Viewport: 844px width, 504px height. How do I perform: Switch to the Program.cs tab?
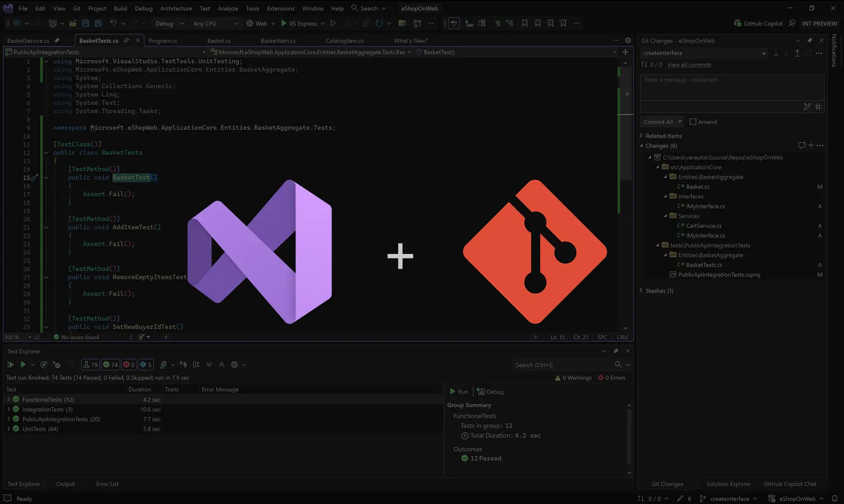(x=163, y=41)
